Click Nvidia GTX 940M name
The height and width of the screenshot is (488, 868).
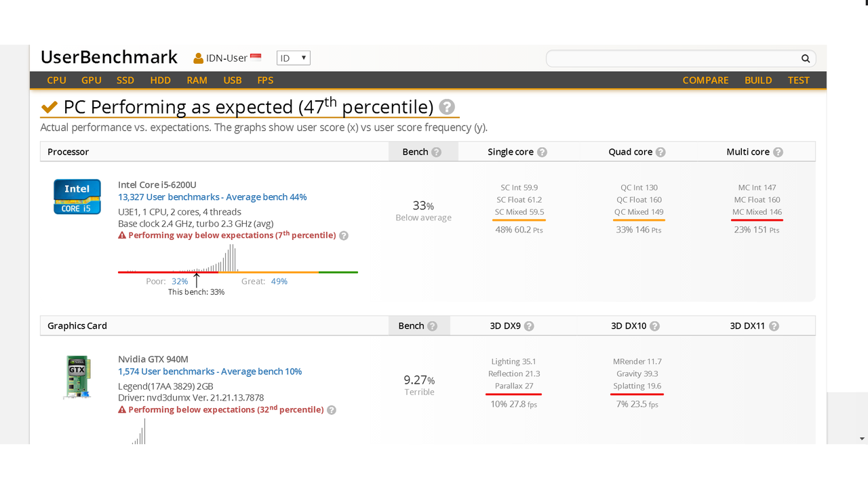pos(155,359)
